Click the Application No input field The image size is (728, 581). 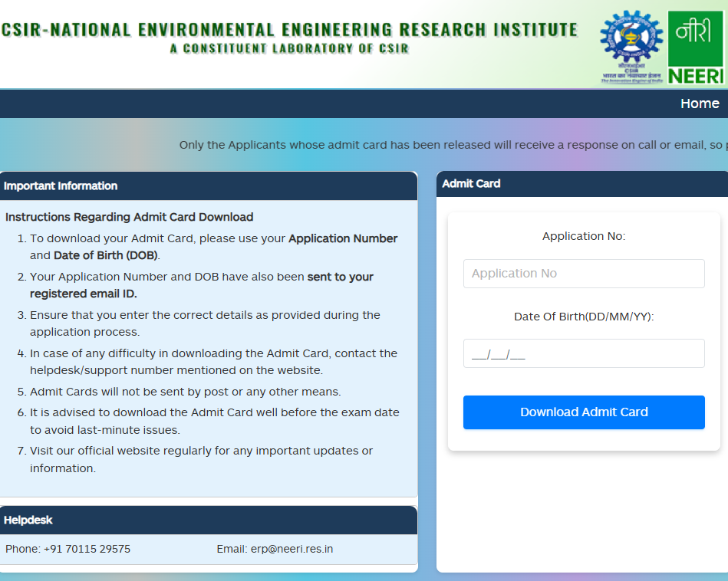point(583,274)
